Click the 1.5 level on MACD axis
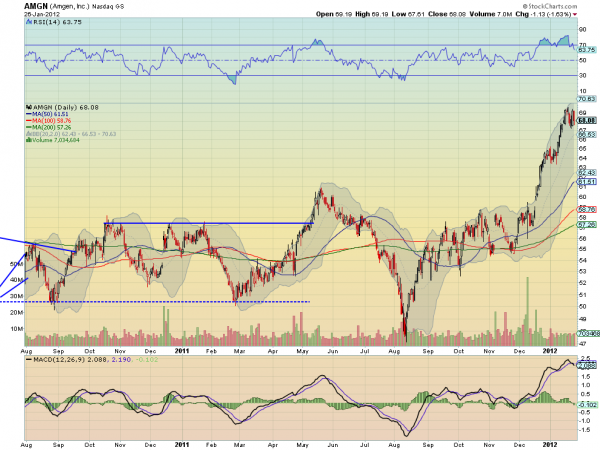600x450 pixels. click(585, 377)
